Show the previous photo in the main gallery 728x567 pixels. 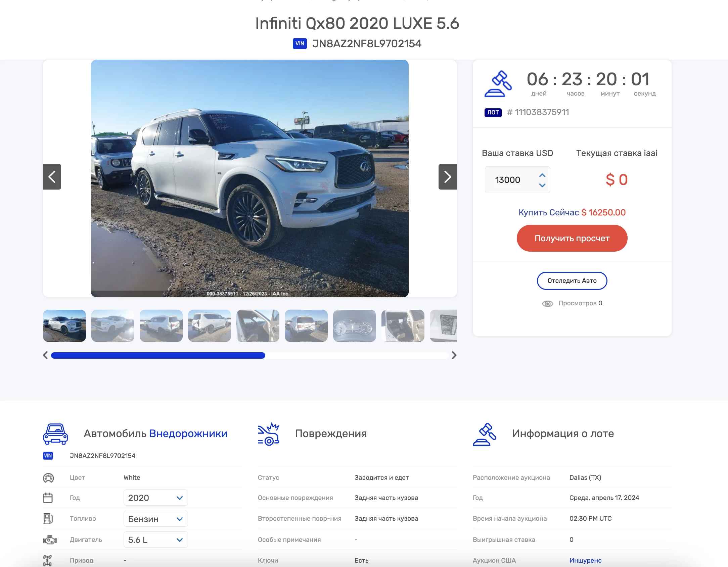(52, 177)
